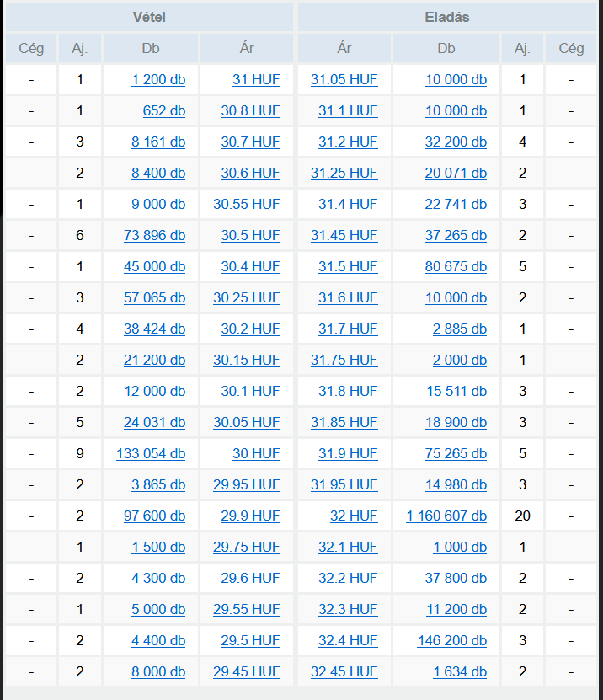This screenshot has height=700, width=603.
Task: Select the 32.45 HUF sell price
Action: click(344, 671)
